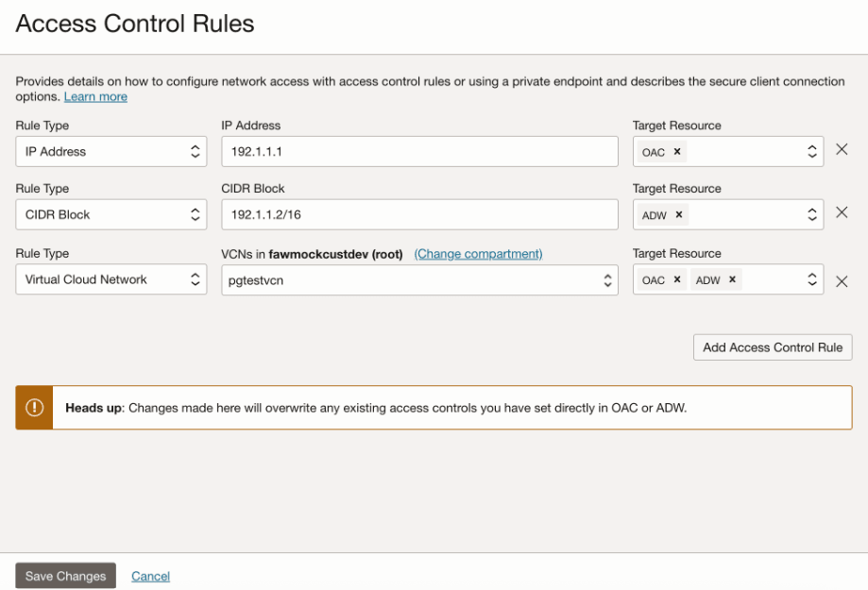Remove the OAC tag from the first rule
The image size is (868, 590).
coord(676,151)
